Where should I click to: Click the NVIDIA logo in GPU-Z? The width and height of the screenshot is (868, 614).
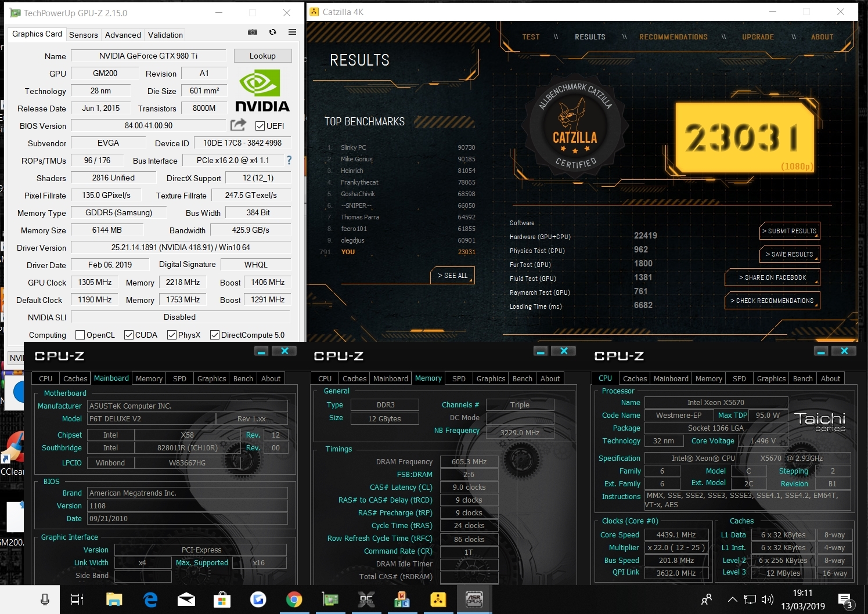pyautogui.click(x=262, y=91)
